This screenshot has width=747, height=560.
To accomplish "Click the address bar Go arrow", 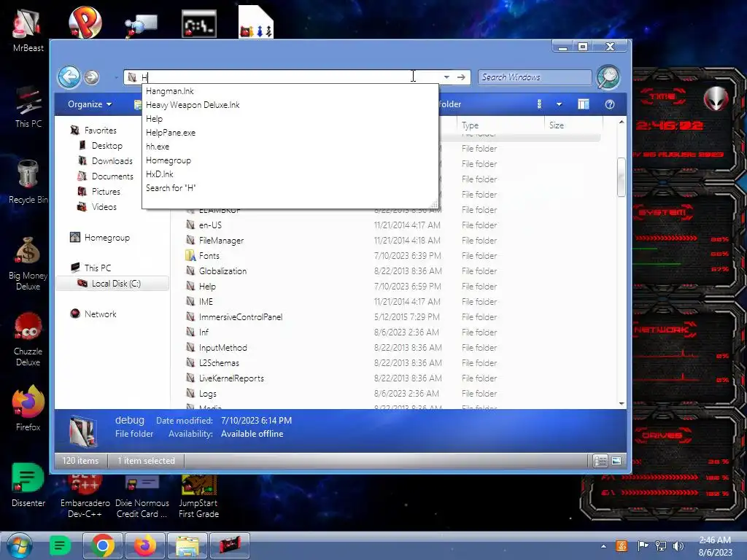I will coord(461,77).
